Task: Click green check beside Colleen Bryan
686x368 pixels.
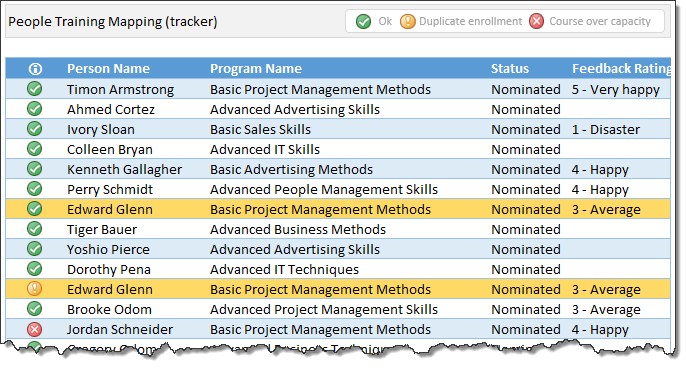Action: (x=35, y=149)
